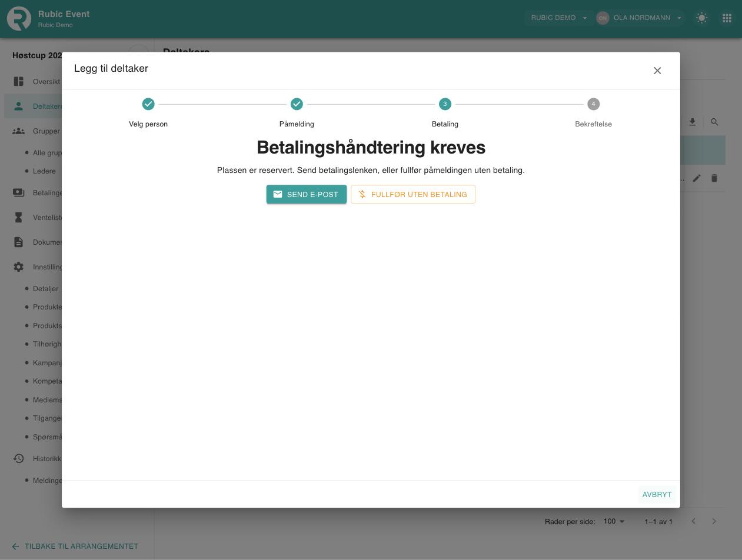Open the rows per page 100 dropdown
Viewport: 742px width, 560px height.
pyautogui.click(x=614, y=522)
